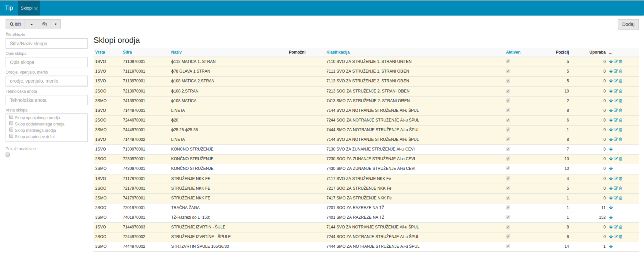The image size is (644, 257).
Task: Click trash icon for STRUŽENJE IZVRTINE - ŠPULE
Action: pyautogui.click(x=620, y=237)
